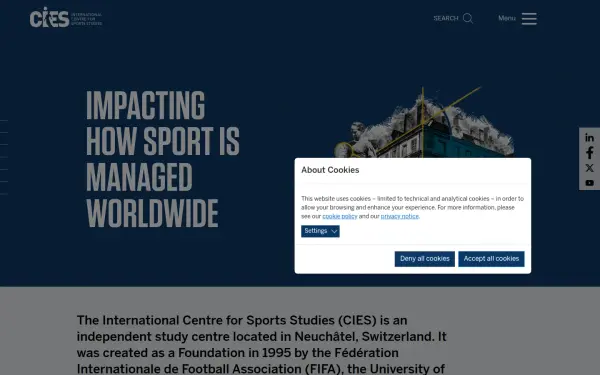Open the Facebook social icon
This screenshot has width=600, height=375.
pos(589,153)
